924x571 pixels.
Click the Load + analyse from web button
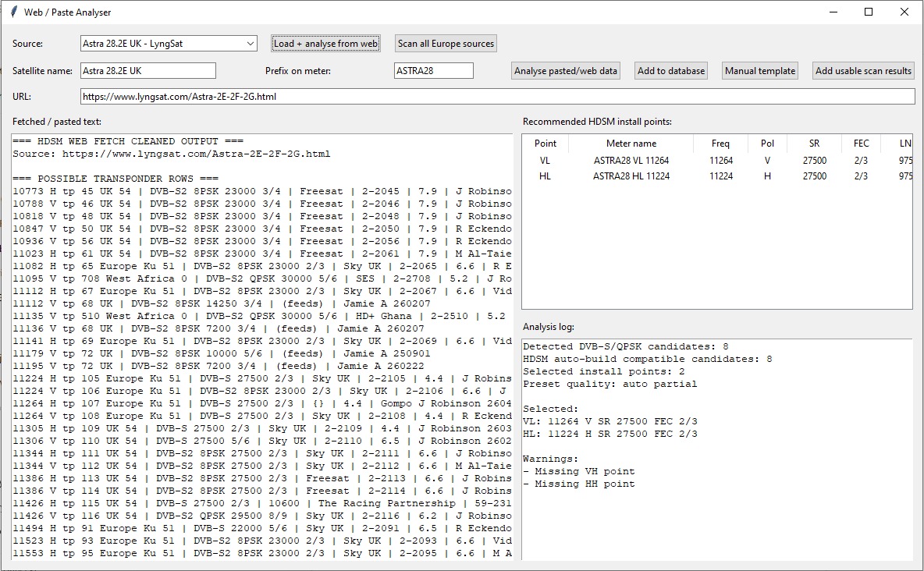(x=325, y=44)
